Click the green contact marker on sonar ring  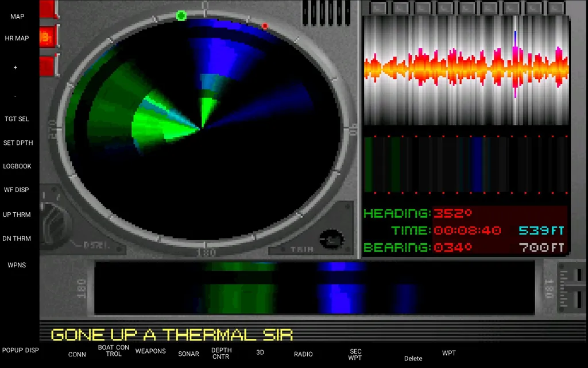181,16
